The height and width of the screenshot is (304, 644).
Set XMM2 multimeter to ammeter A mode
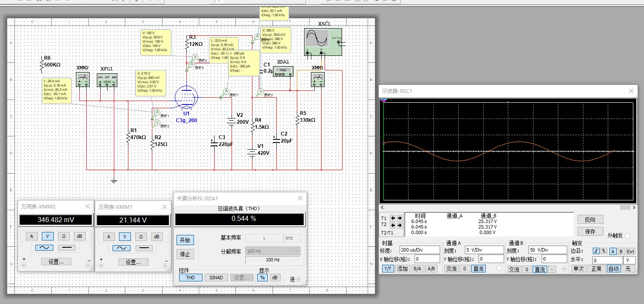(32, 237)
